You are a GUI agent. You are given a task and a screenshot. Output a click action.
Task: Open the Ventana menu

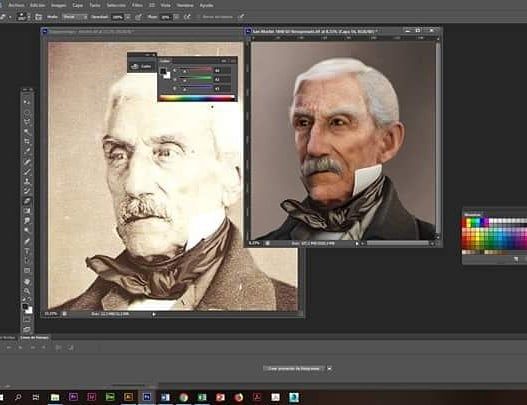(x=185, y=5)
